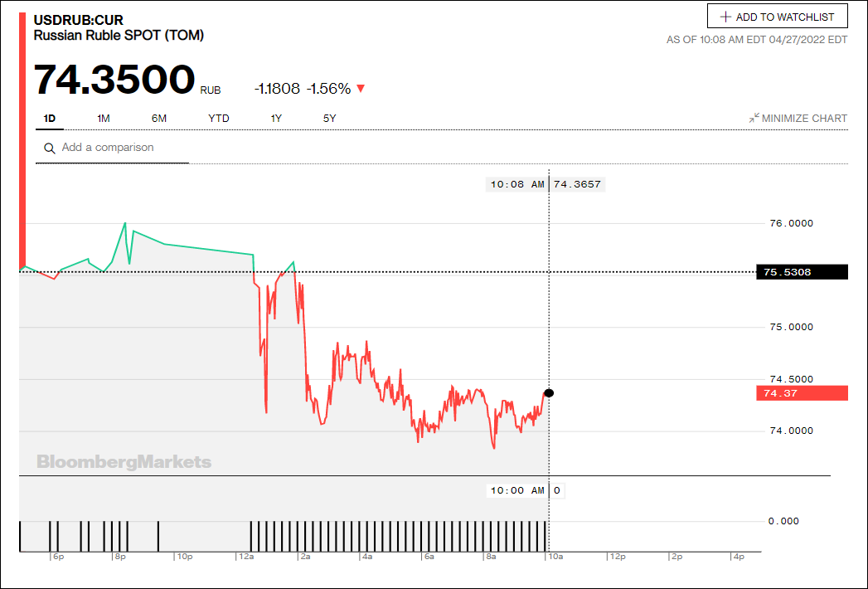
Task: Click the Russian Ruble SPOT (TOM) title
Action: coord(119,36)
